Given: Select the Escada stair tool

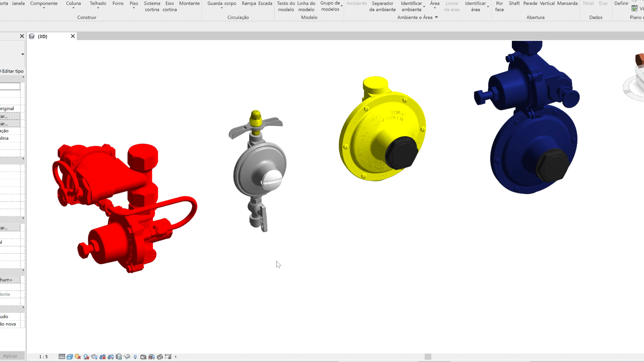Looking at the screenshot, I should [x=265, y=3].
